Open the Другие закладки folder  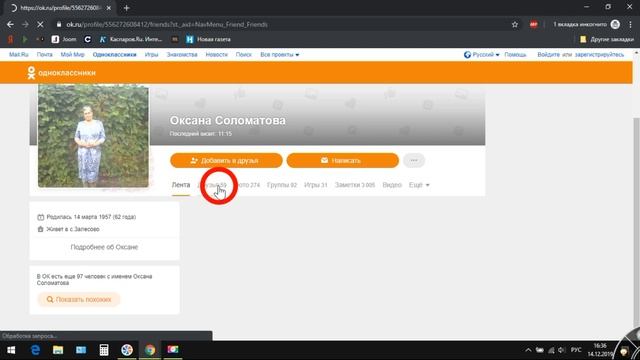point(607,39)
